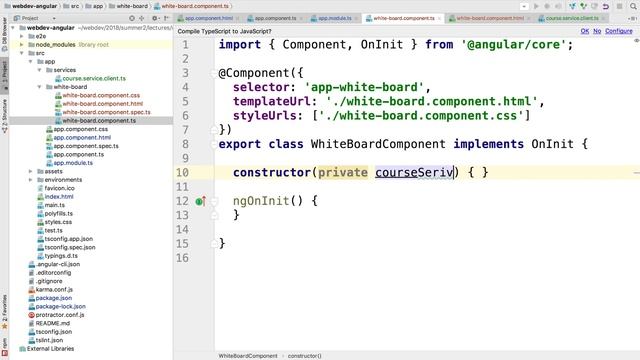
Task: Click the purple revert/undo arrow icon
Action: 606,6
